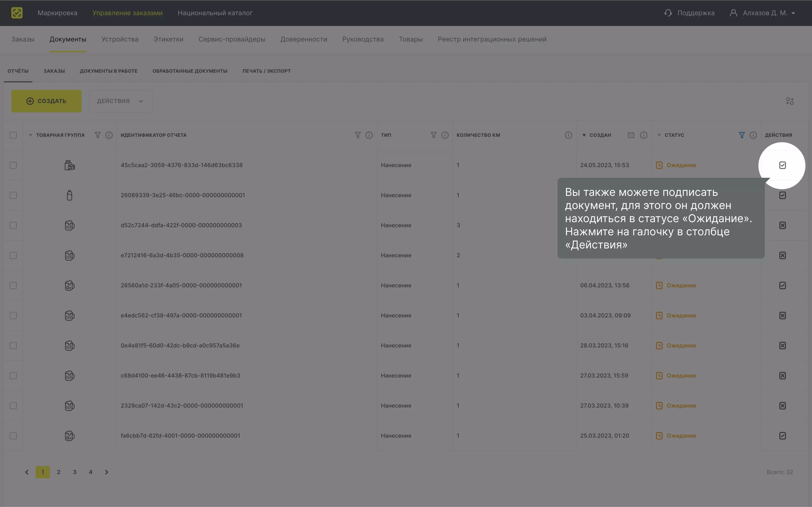
Task: Open Реестр интеграционных решений tab
Action: click(x=492, y=39)
